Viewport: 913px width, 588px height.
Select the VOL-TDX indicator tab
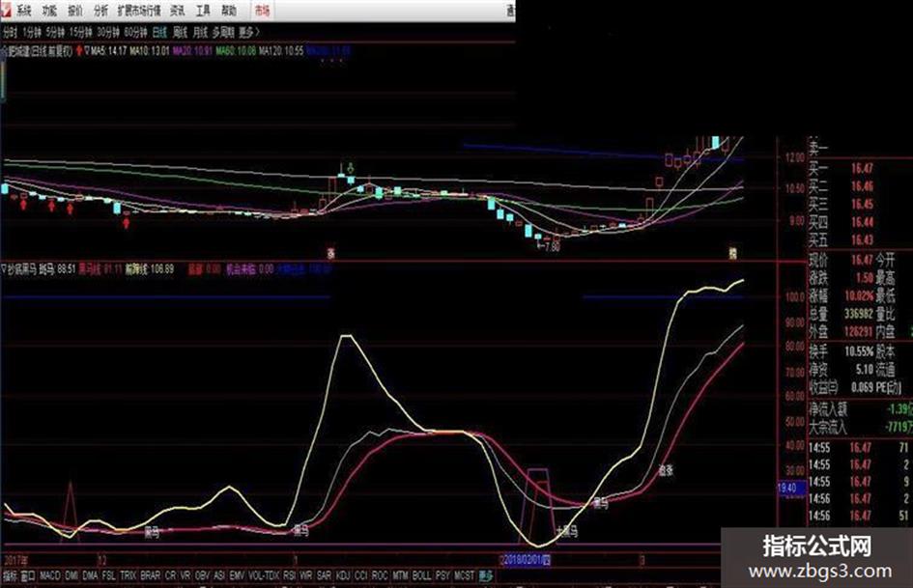(x=265, y=575)
